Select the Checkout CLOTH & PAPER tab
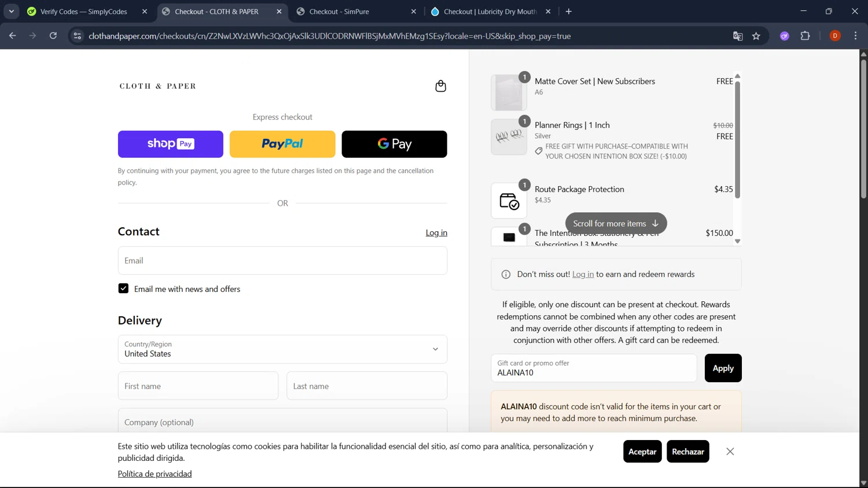 pyautogui.click(x=216, y=12)
